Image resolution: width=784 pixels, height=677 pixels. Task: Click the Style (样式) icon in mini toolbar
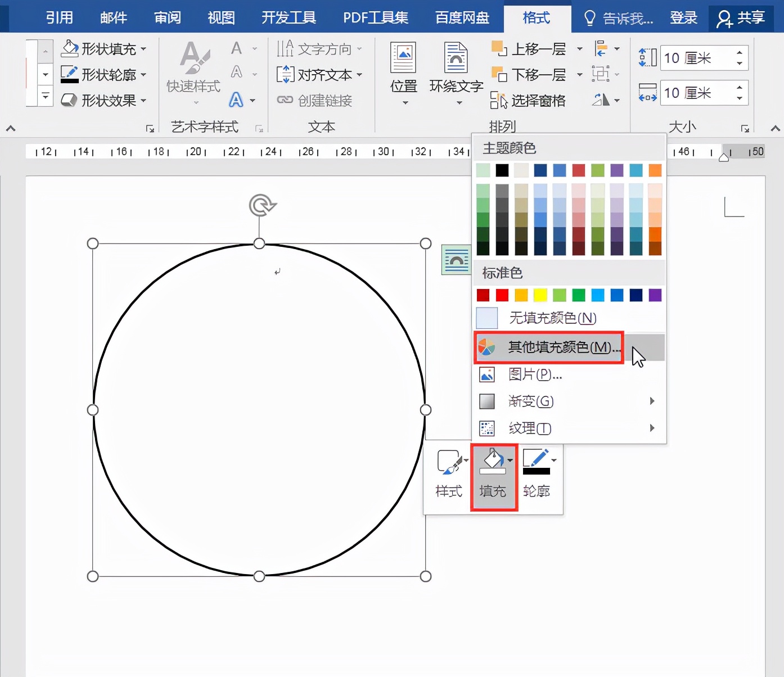(x=449, y=463)
